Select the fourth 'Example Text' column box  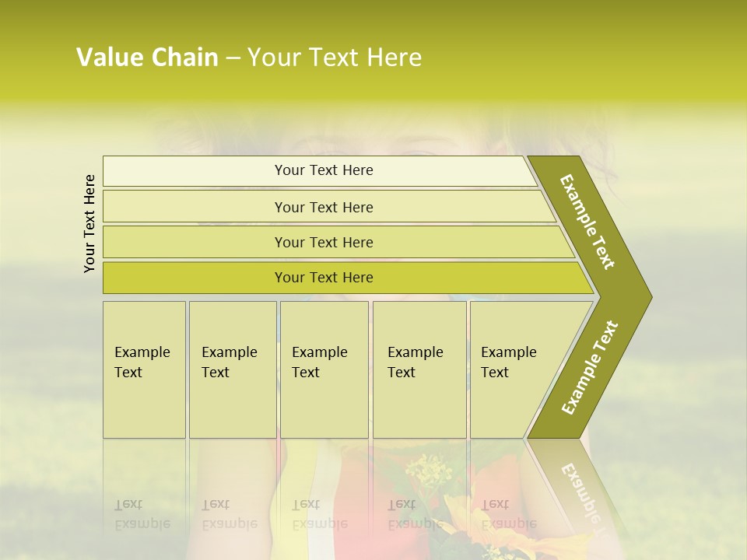(x=419, y=369)
